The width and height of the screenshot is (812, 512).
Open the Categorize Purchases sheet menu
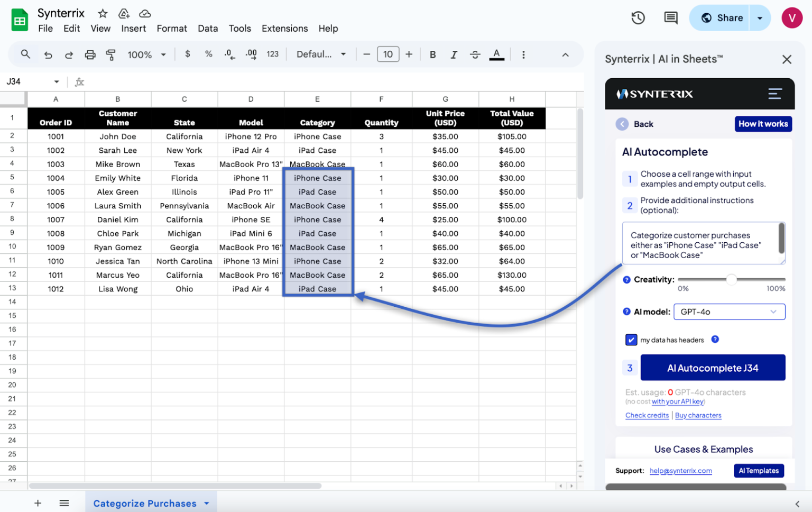coord(206,503)
